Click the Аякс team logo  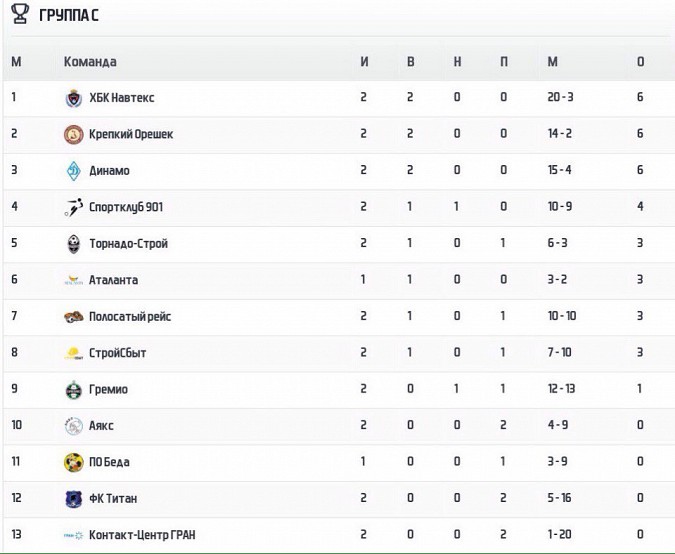(74, 426)
